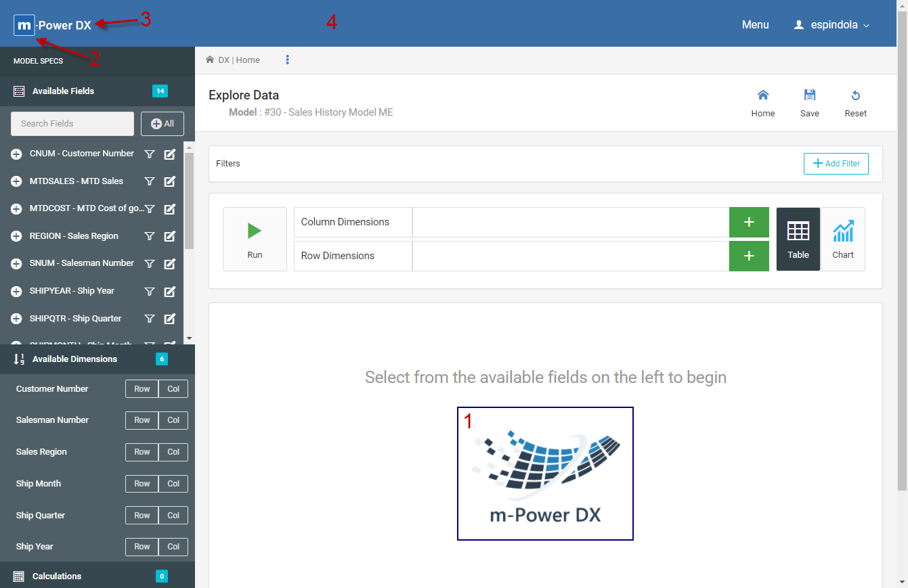Open the top Menu
908x588 pixels.
[756, 25]
